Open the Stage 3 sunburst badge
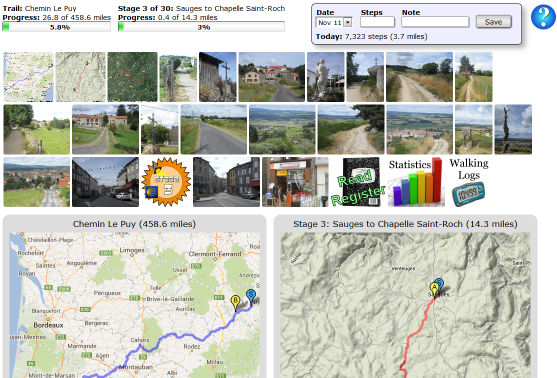Screen dimensions: 557x378 point(166,182)
